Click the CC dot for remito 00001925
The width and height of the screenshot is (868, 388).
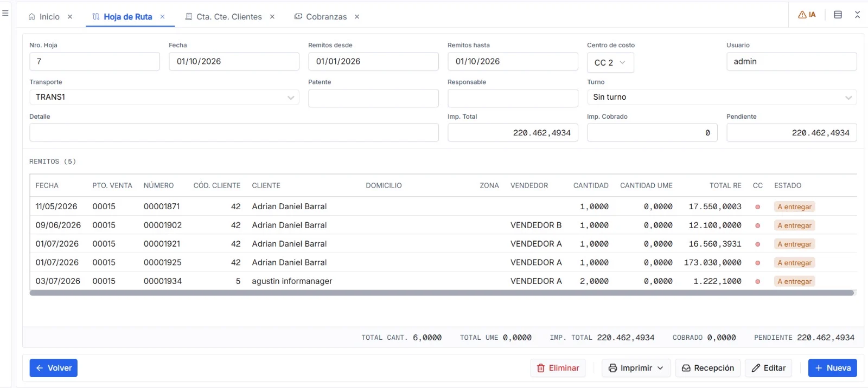coord(758,263)
